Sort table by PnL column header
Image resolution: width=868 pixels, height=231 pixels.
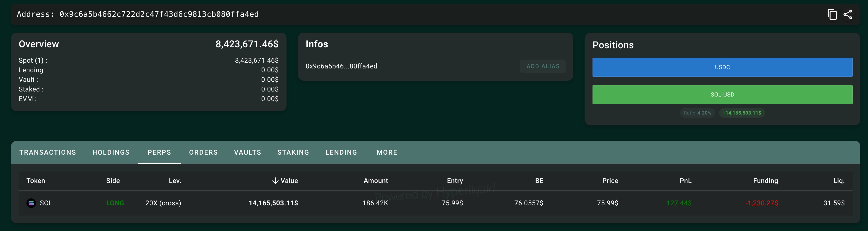click(685, 181)
